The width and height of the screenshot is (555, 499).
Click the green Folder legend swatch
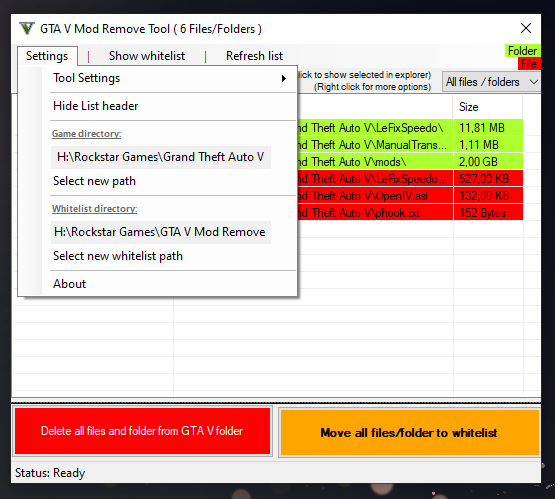tap(522, 51)
